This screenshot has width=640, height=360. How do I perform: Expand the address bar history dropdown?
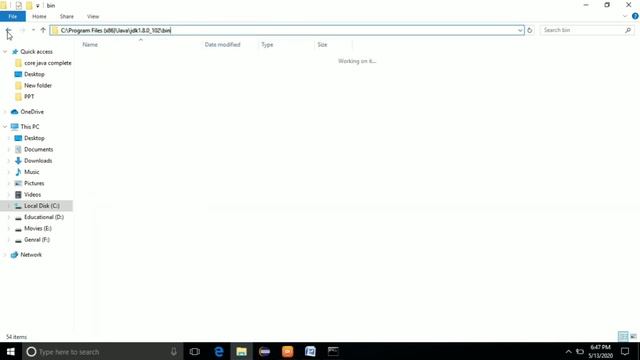click(x=520, y=30)
